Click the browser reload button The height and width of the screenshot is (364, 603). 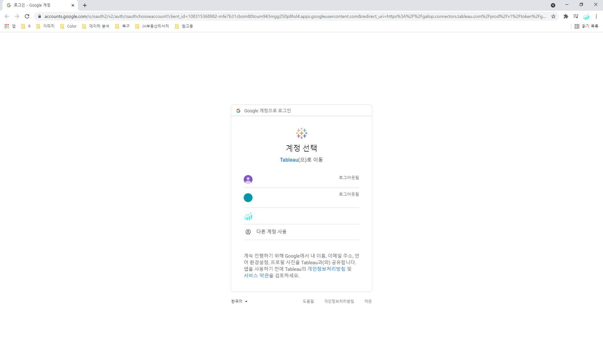(27, 16)
